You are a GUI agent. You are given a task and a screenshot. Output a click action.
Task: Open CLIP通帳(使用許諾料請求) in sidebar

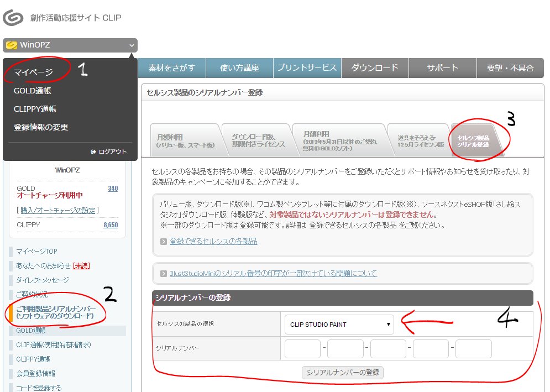[x=53, y=345]
